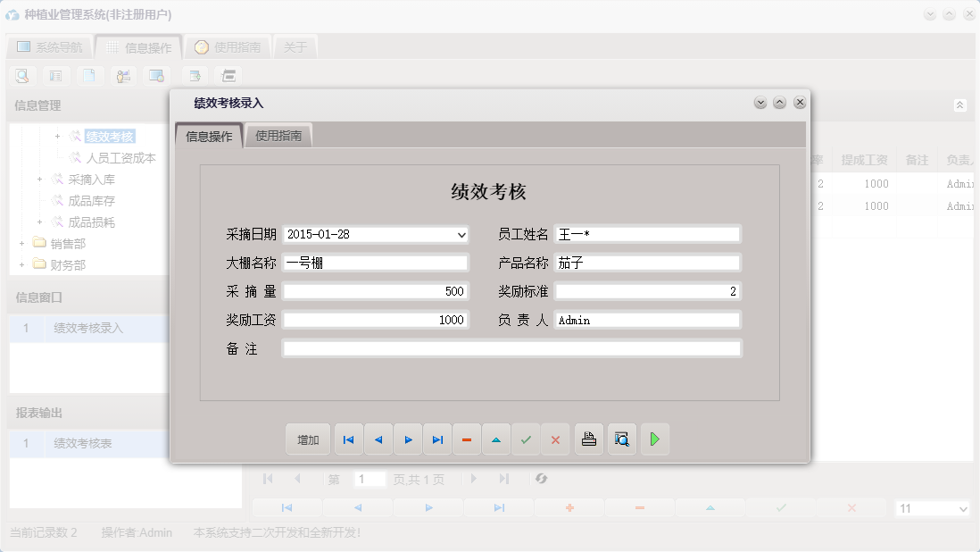Image resolution: width=980 pixels, height=552 pixels.
Task: Select the 系统导航 main tab
Action: (x=49, y=46)
